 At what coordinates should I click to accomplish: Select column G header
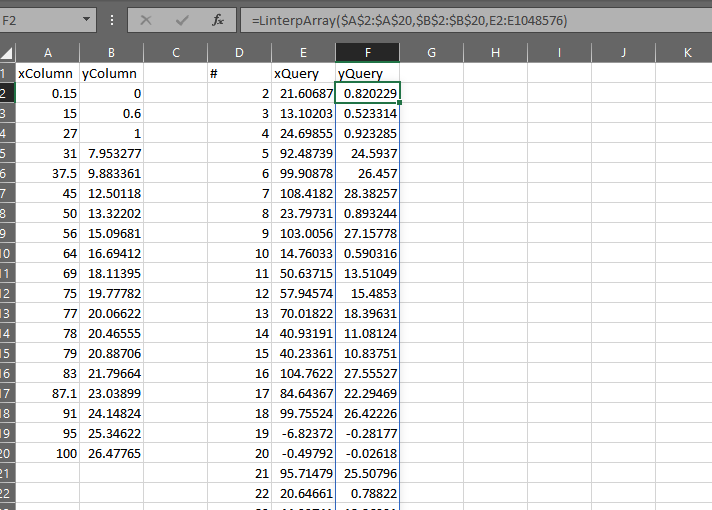pos(431,53)
